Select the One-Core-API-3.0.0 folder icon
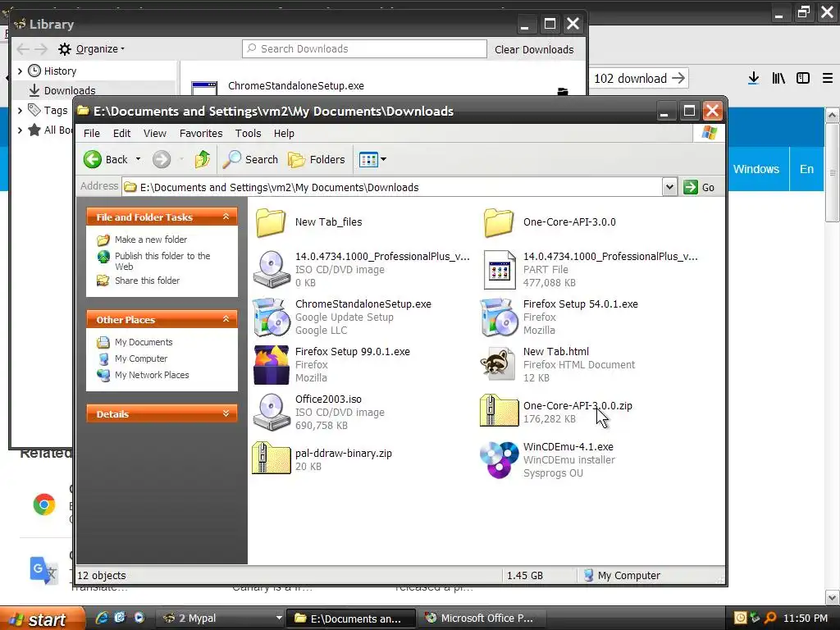This screenshot has height=630, width=840. click(499, 222)
